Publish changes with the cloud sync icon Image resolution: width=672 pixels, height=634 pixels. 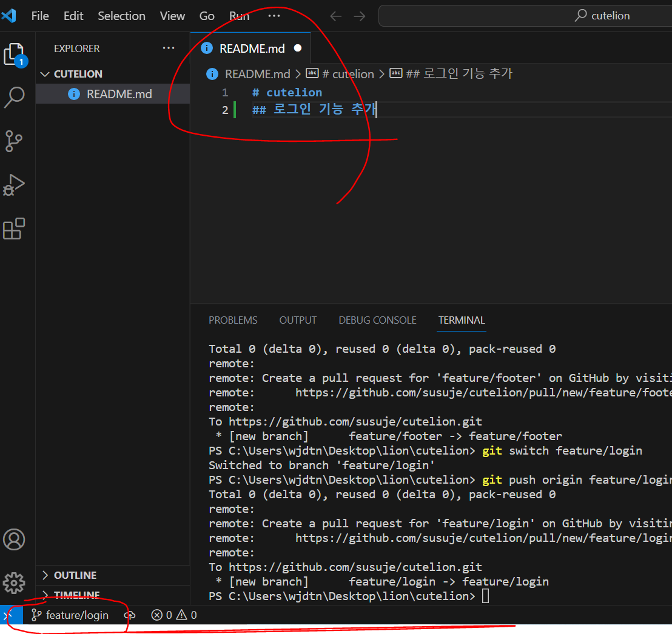point(129,615)
